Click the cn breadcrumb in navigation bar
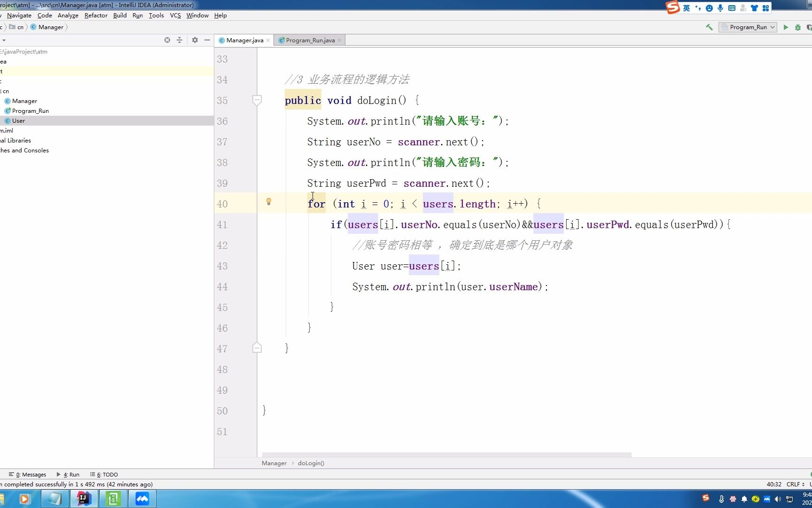This screenshot has width=812, height=508. click(16, 27)
